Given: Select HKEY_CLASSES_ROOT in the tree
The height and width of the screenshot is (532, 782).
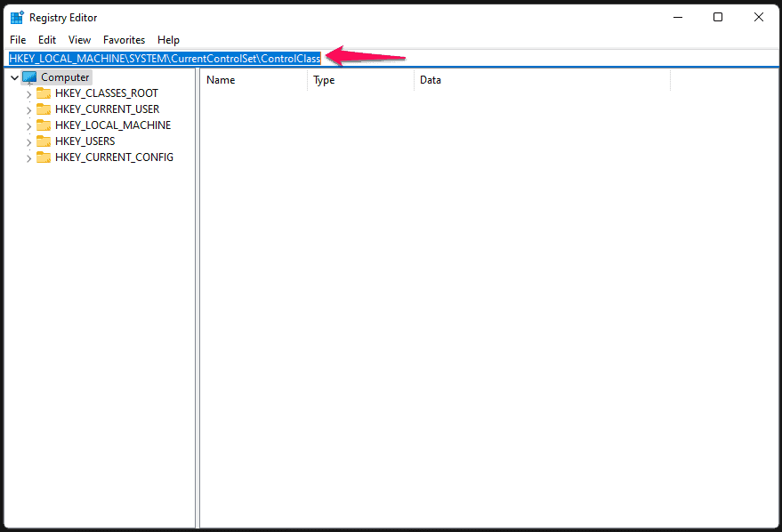Looking at the screenshot, I should point(107,93).
